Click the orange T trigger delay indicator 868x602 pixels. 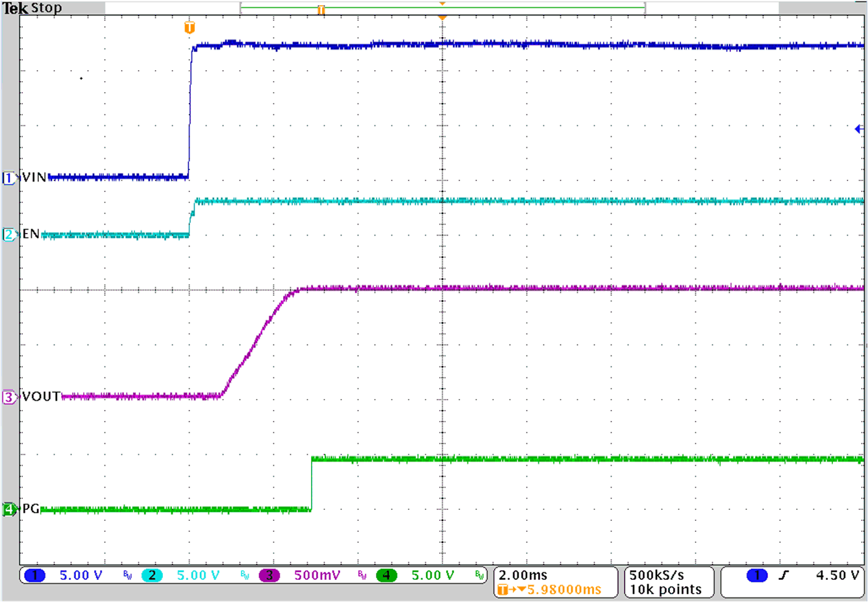tap(189, 27)
